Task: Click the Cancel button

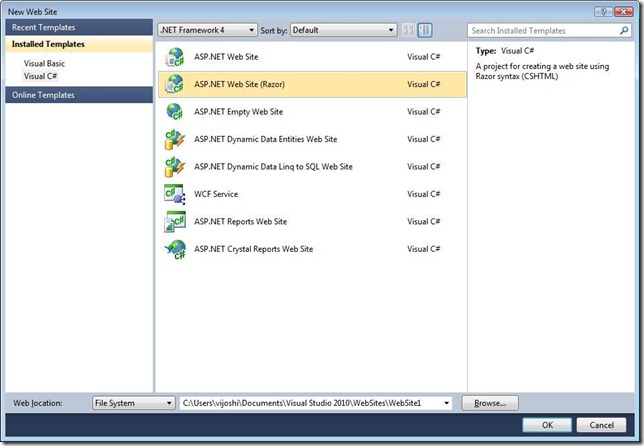Action: [601, 425]
